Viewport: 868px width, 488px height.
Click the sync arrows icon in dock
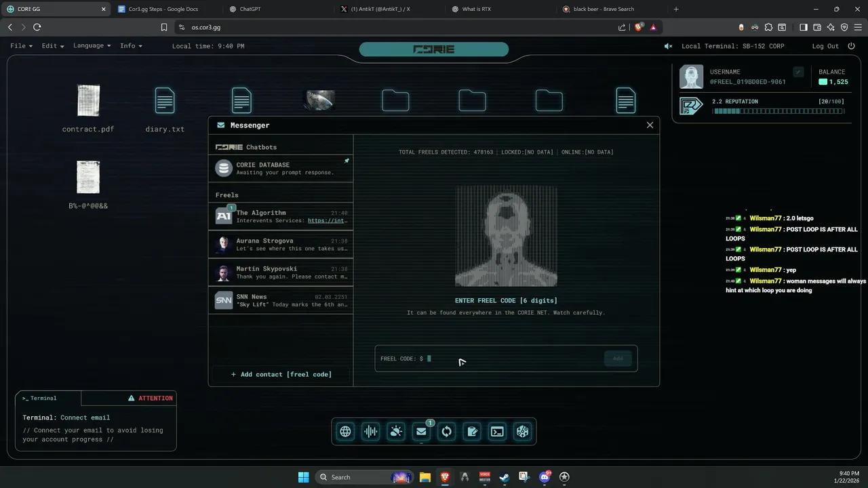(x=446, y=432)
